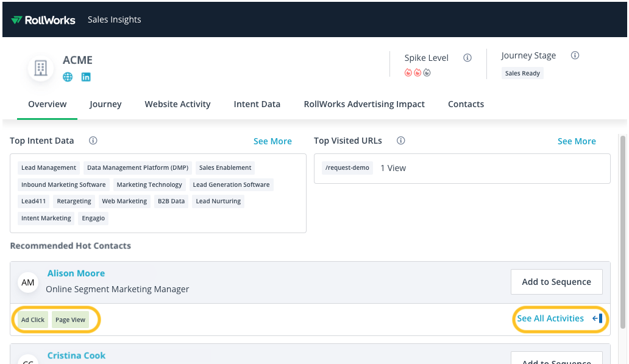Click the ACME company name
The height and width of the screenshot is (364, 629).
[x=78, y=60]
